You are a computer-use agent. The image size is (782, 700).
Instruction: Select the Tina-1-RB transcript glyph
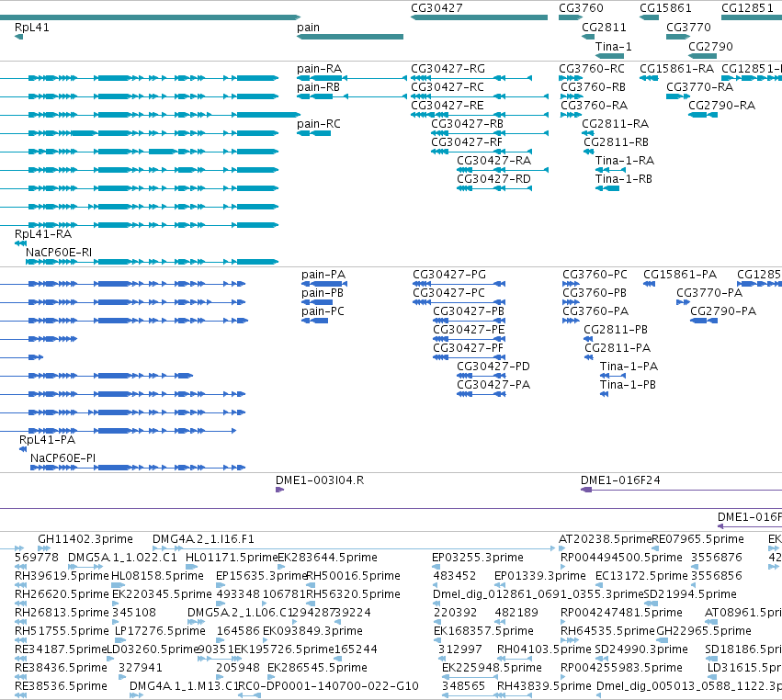(607, 188)
